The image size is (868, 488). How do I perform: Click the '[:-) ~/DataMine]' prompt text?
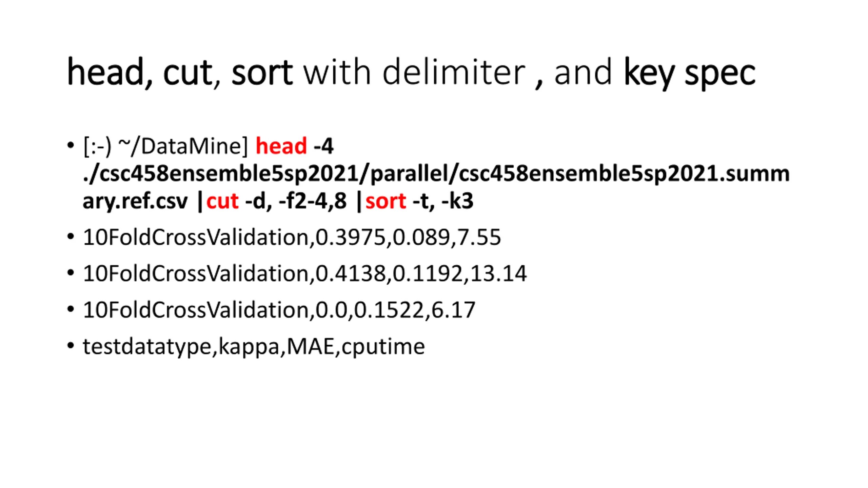(165, 147)
